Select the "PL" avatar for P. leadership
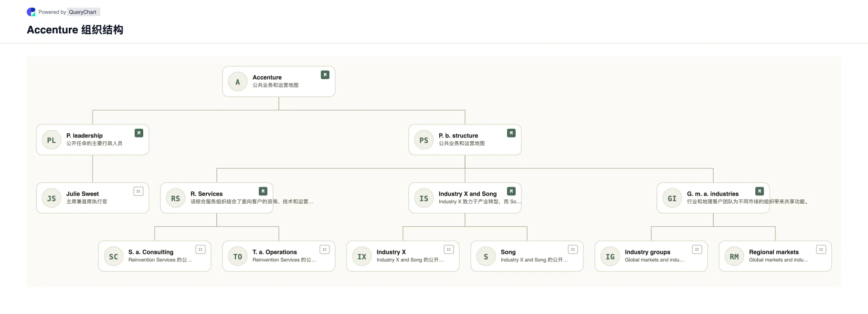The width and height of the screenshot is (868, 314). tap(52, 140)
